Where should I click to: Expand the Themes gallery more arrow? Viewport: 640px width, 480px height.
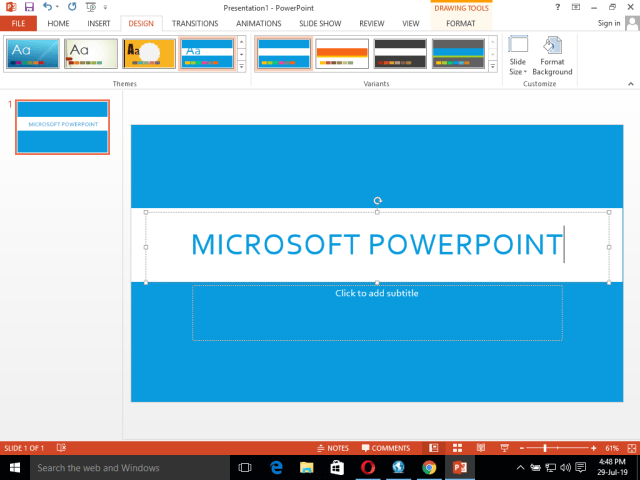tap(242, 66)
